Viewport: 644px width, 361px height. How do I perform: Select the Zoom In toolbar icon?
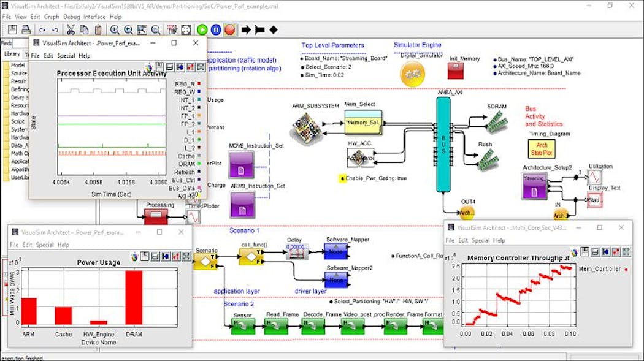tap(115, 28)
